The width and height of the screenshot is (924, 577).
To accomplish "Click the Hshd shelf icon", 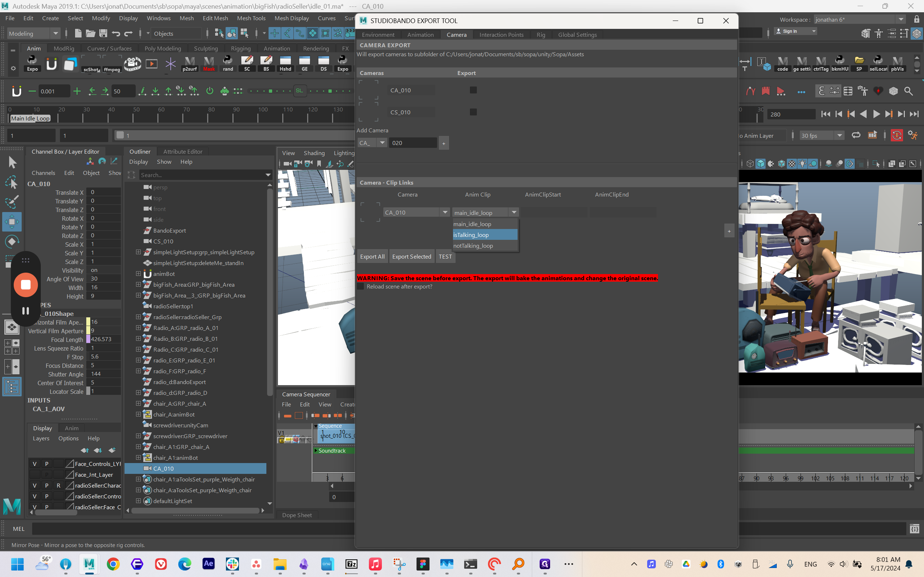I will tap(285, 63).
